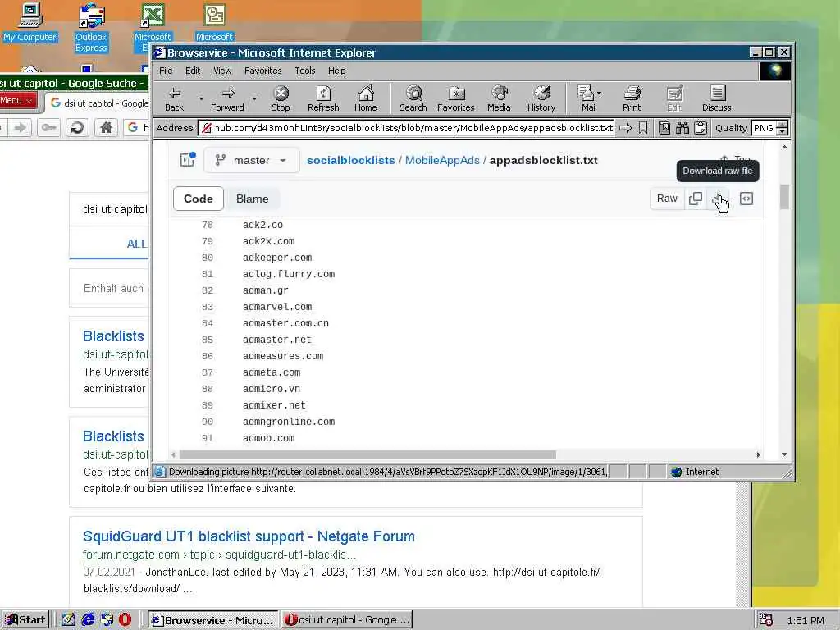Viewport: 840px width, 630px height.
Task: Stop the page load in IE
Action: tap(281, 99)
